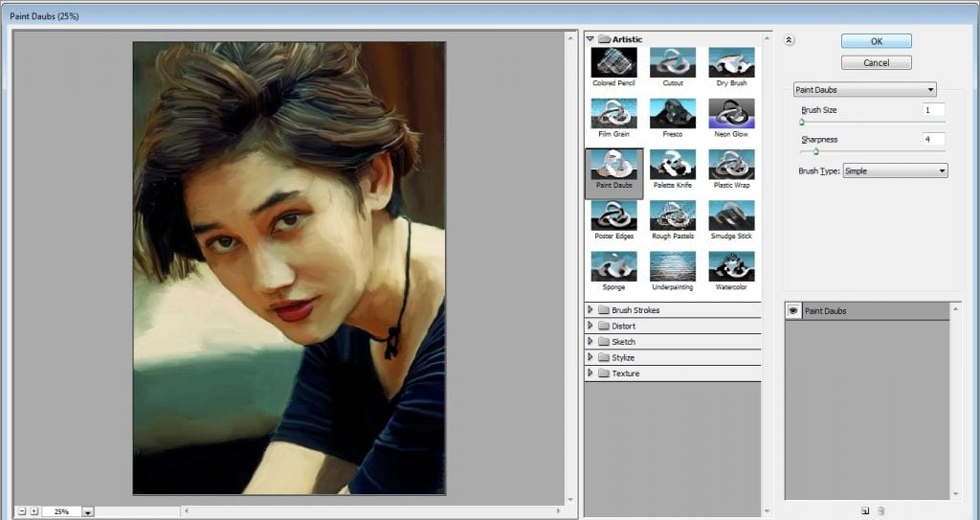The height and width of the screenshot is (520, 980).
Task: Hide the Paint Daubs effect layer eye
Action: [x=793, y=311]
